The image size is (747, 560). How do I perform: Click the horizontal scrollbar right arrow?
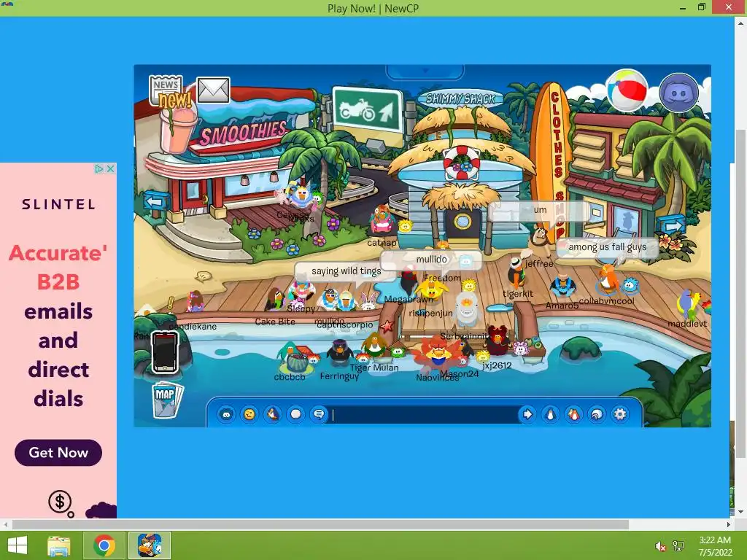pos(729,524)
